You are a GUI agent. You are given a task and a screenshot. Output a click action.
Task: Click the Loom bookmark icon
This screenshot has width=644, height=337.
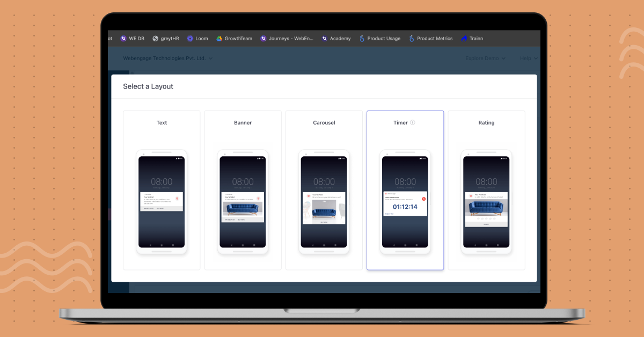click(190, 39)
